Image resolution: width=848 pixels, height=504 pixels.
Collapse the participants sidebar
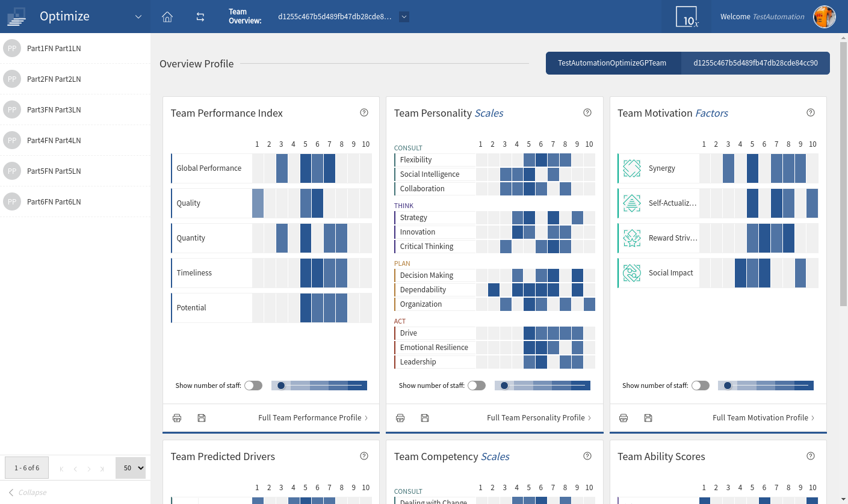28,493
